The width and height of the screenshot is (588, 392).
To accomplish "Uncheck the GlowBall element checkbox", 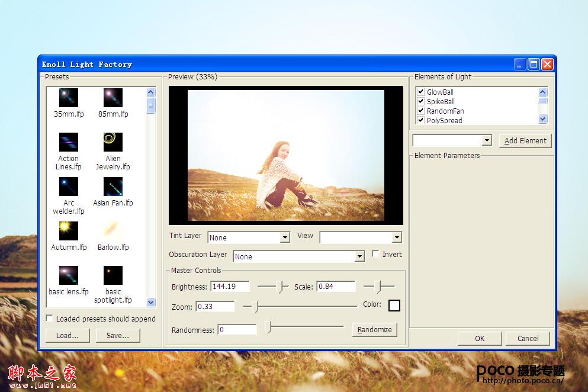I will [421, 92].
